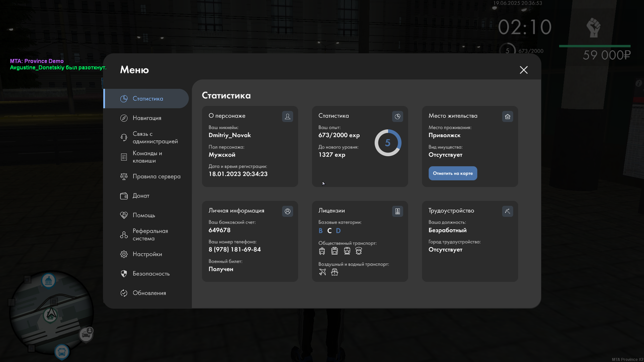
Task: Click the 59 000₽ money display
Action: (x=607, y=55)
